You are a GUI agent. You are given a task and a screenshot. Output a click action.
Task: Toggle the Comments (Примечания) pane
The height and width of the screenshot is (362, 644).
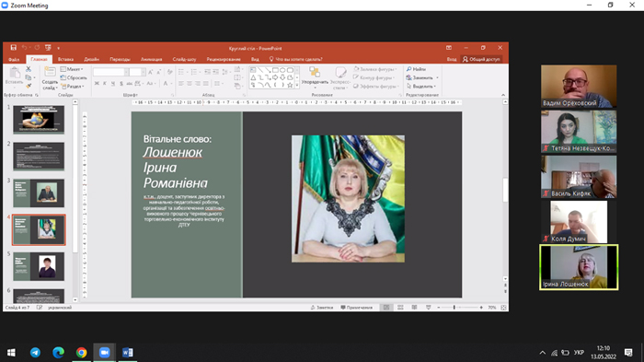(357, 308)
